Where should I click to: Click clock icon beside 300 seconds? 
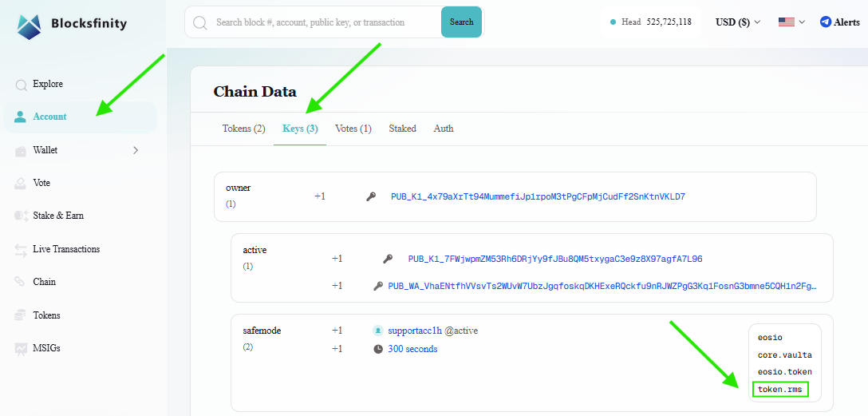[378, 349]
